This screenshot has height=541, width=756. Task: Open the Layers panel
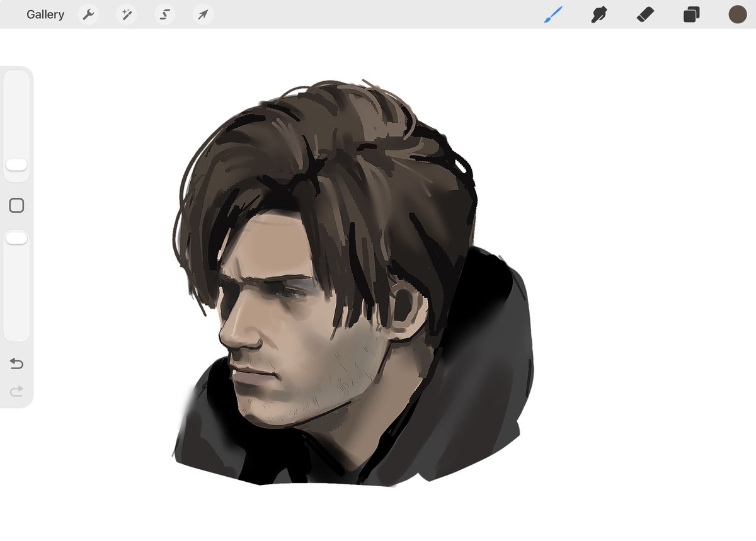click(x=691, y=14)
